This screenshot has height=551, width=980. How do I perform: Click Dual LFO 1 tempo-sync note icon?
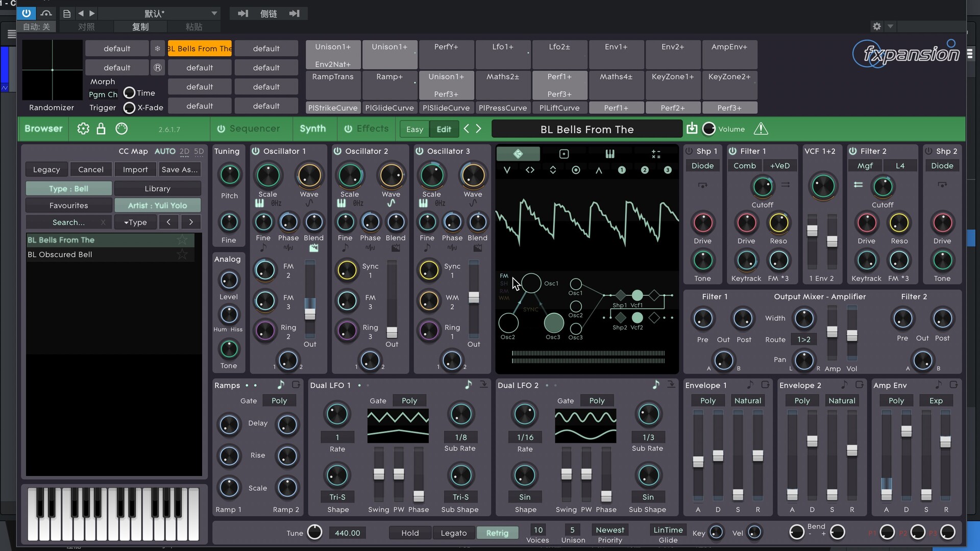(x=469, y=385)
